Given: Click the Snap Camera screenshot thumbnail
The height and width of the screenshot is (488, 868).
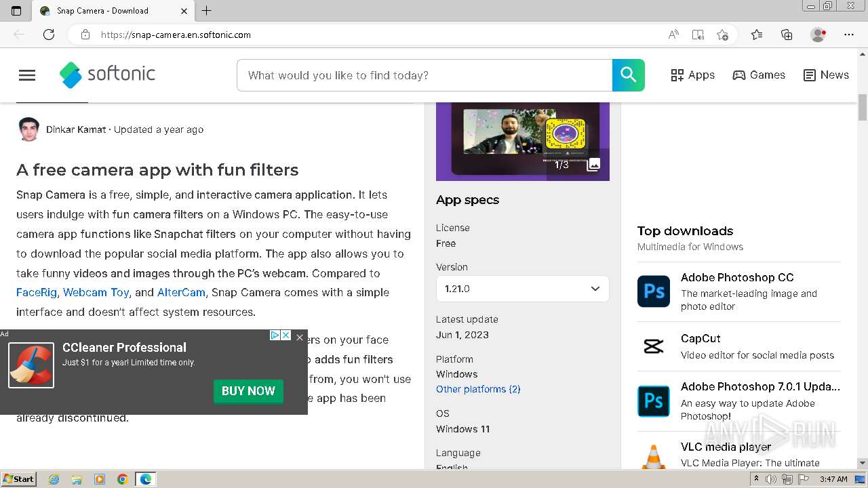Looking at the screenshot, I should 522,141.
